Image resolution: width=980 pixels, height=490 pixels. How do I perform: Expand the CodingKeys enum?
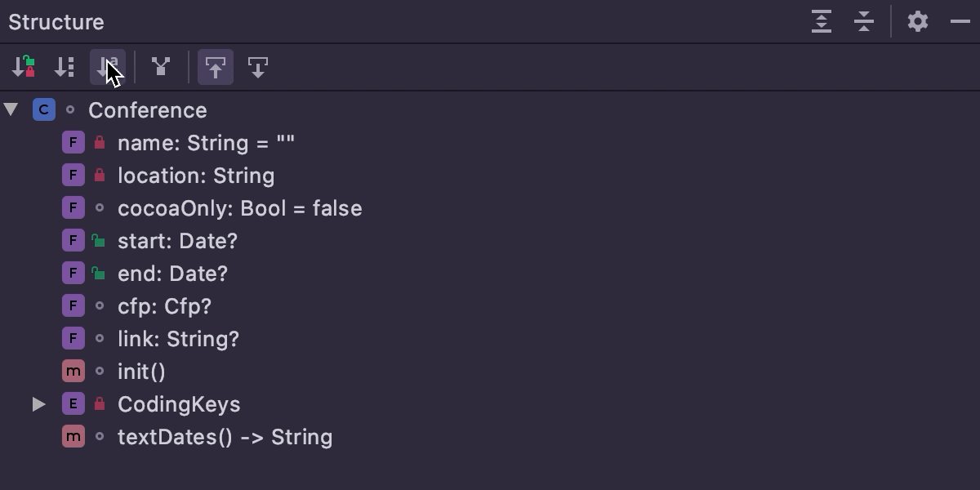38,403
